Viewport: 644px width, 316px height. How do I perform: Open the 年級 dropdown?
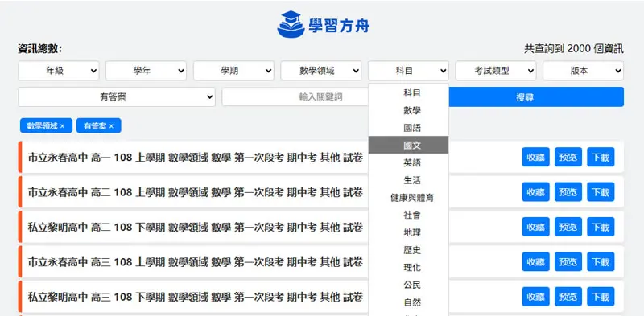click(59, 71)
